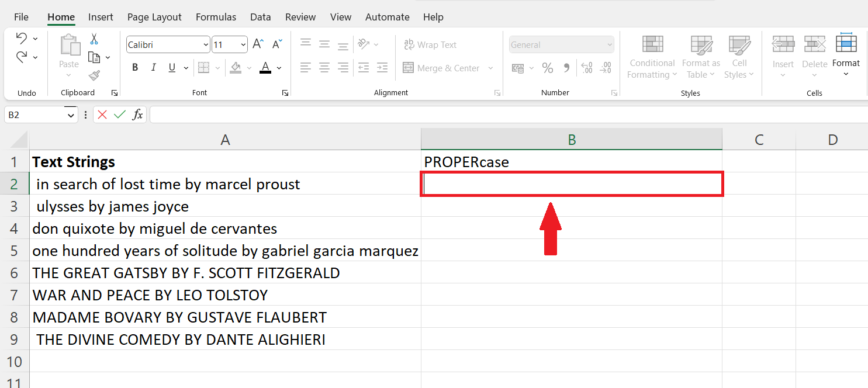
Task: Click the Cut (scissors) icon
Action: pyautogui.click(x=94, y=37)
